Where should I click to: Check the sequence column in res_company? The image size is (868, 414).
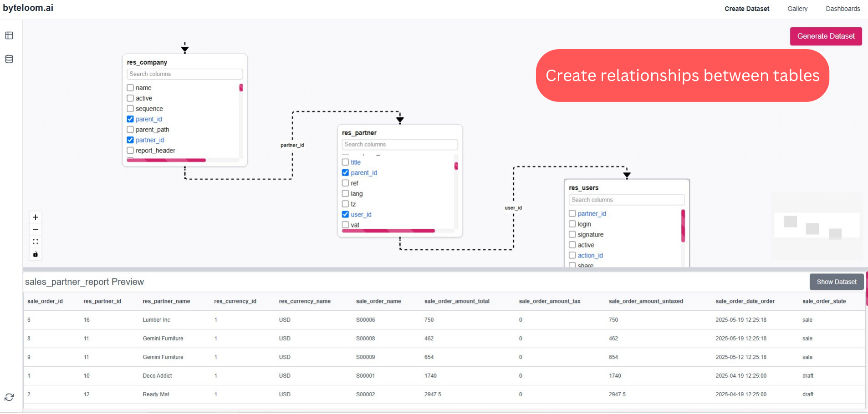(x=130, y=109)
